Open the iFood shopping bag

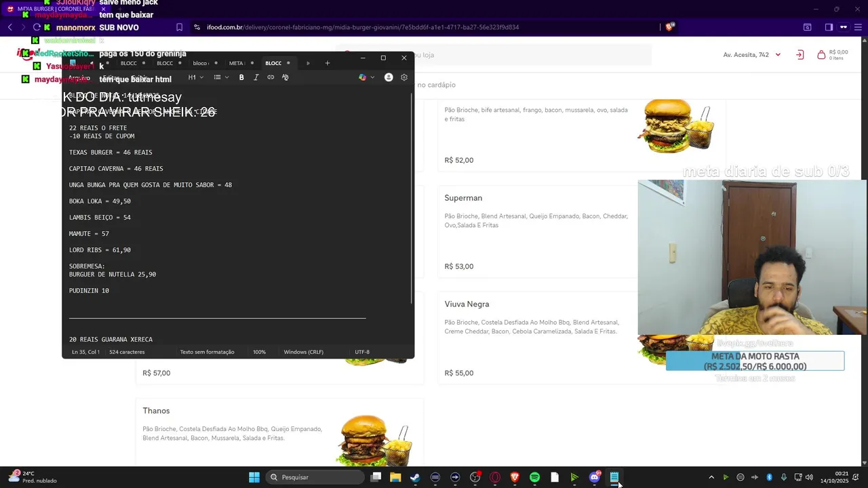pos(833,55)
